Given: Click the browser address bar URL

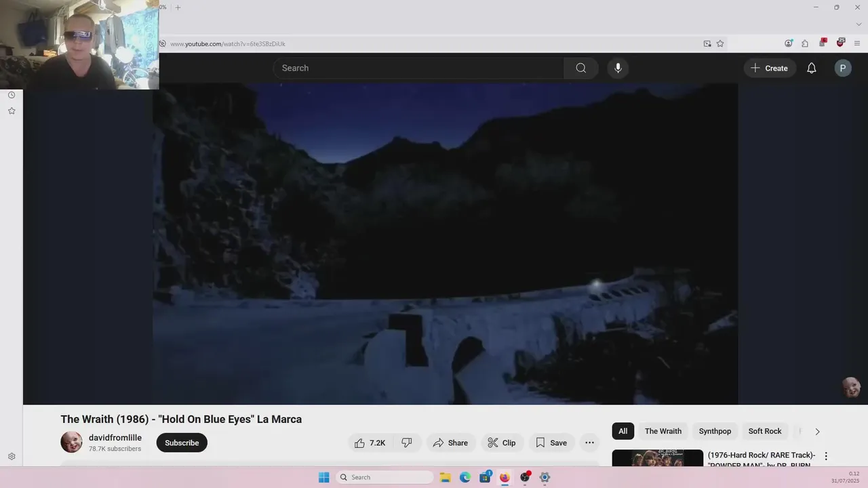Looking at the screenshot, I should click(x=228, y=43).
